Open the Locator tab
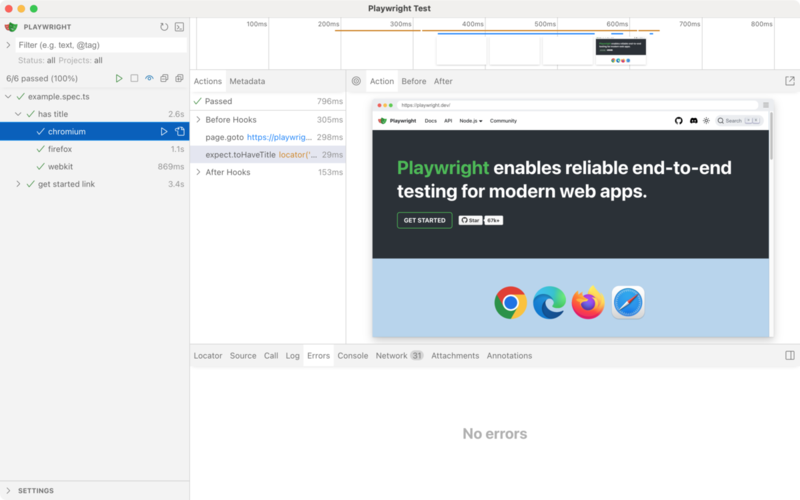The height and width of the screenshot is (500, 800). (208, 356)
